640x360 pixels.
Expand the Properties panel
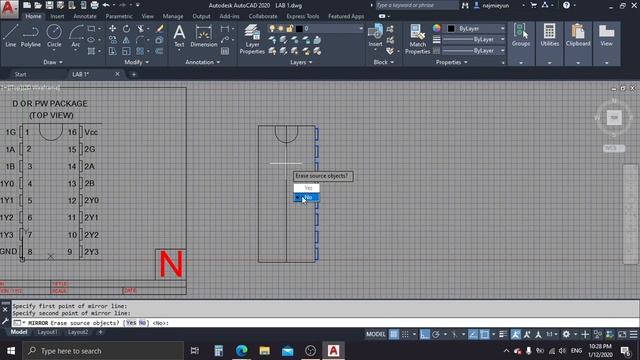(x=451, y=62)
